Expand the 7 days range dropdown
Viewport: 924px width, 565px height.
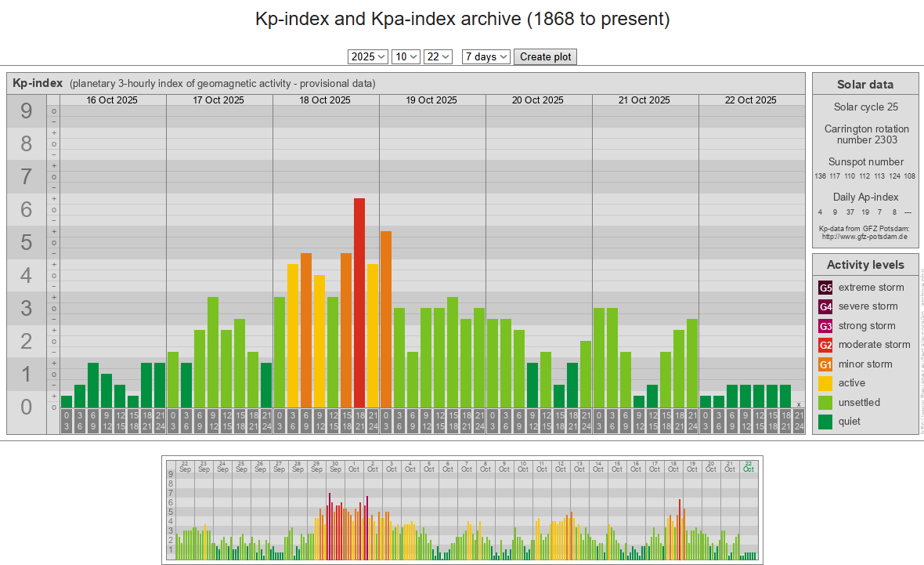click(x=485, y=56)
